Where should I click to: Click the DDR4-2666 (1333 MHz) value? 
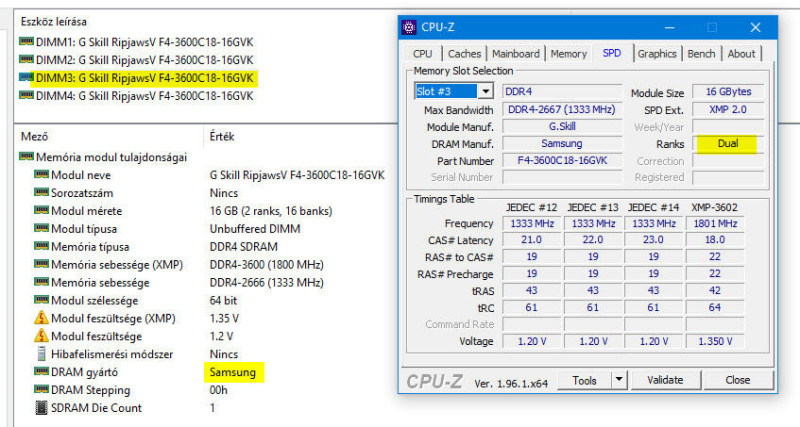[266, 282]
